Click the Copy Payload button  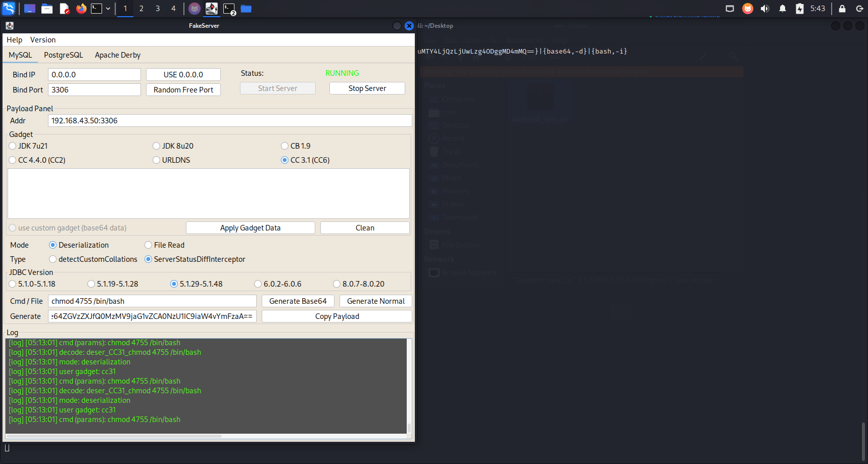click(337, 316)
